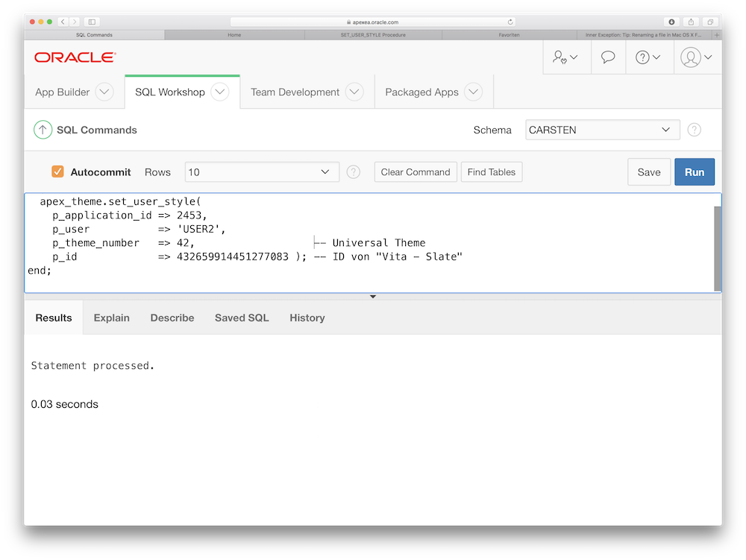This screenshot has height=560, width=746.
Task: Open the Schema CARSTEN dropdown
Action: click(601, 129)
